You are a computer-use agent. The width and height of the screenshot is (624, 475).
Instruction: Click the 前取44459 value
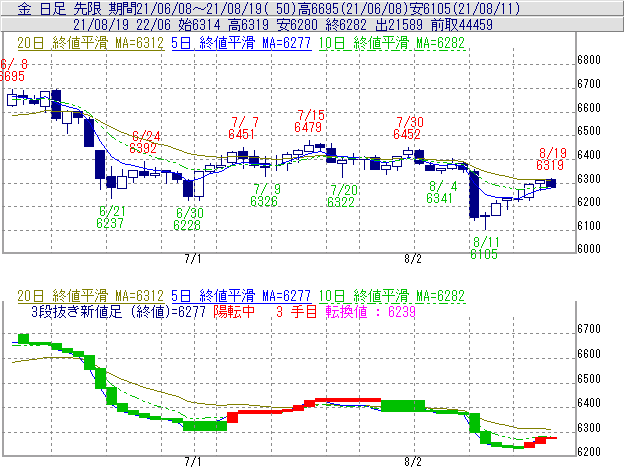tap(462, 25)
